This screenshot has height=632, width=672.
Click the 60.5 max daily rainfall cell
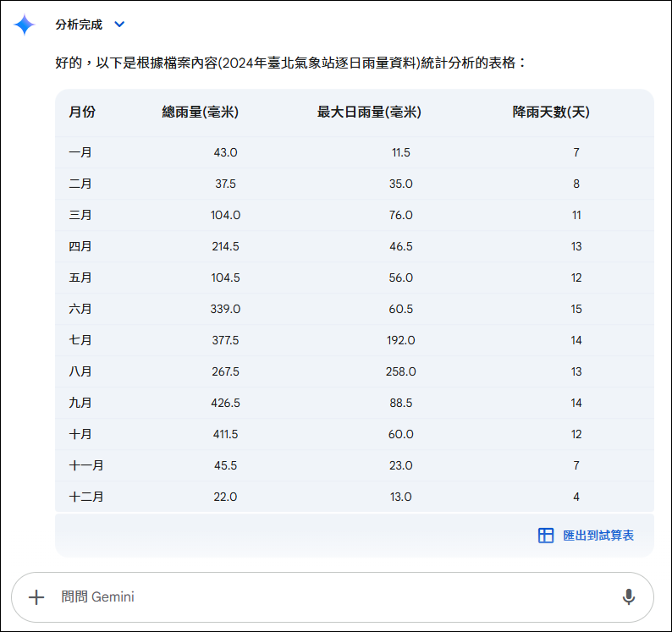pos(400,309)
